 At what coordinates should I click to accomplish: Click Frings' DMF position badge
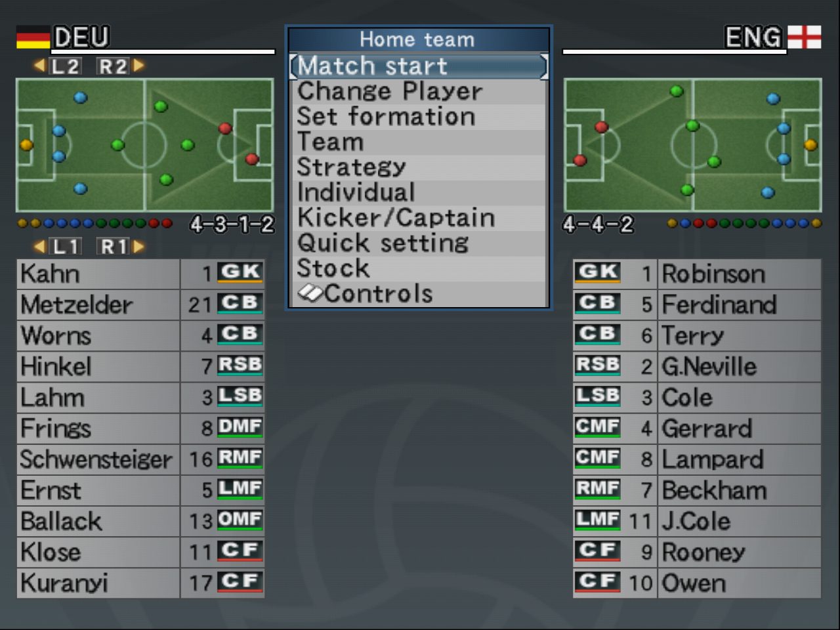(x=240, y=428)
